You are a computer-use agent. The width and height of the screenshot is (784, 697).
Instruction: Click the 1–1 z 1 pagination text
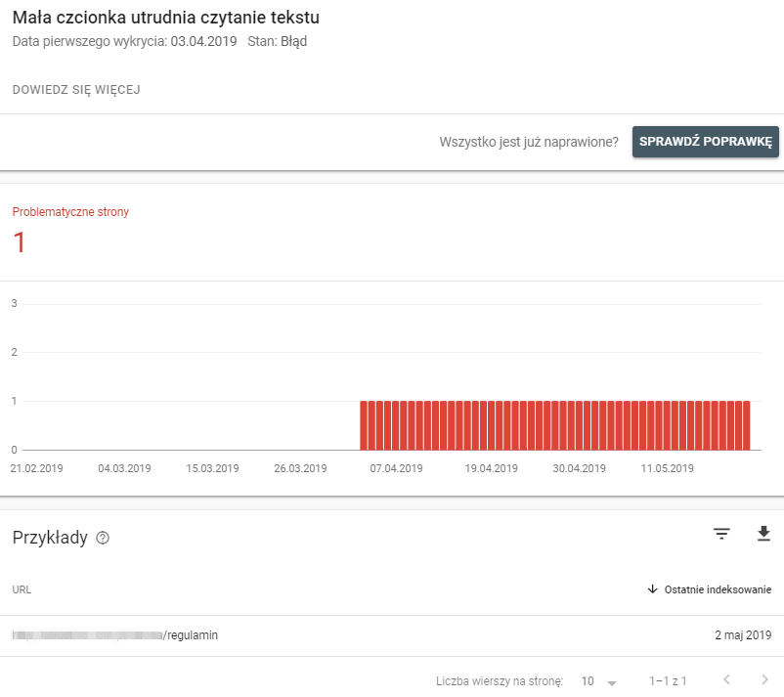click(x=668, y=681)
